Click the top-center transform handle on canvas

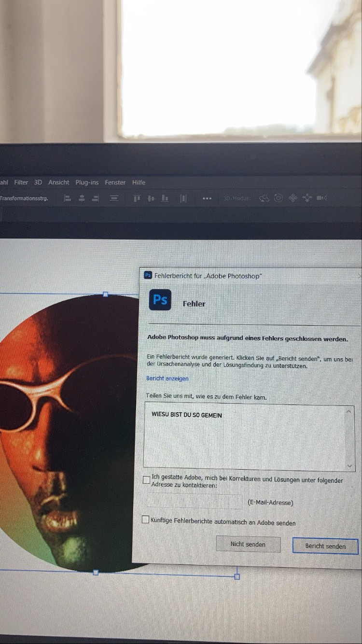point(105,294)
